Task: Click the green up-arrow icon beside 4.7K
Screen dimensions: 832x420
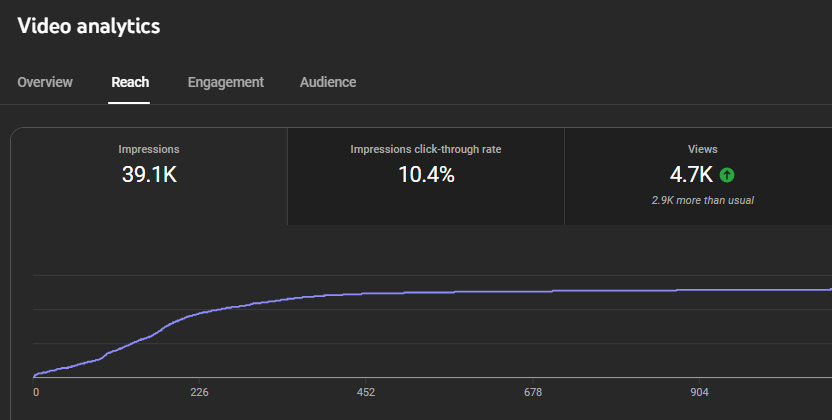Action: click(727, 174)
